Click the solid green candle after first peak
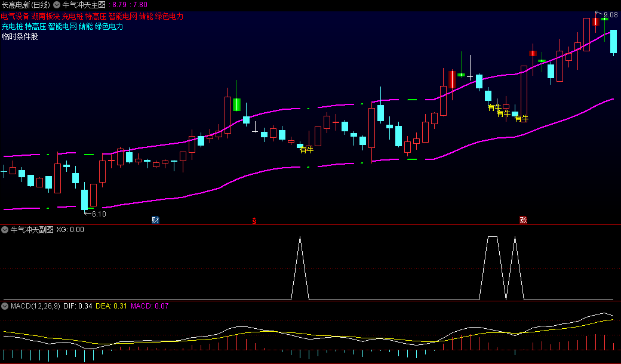Viewport: 621px width, 364px height. pyautogui.click(x=237, y=104)
